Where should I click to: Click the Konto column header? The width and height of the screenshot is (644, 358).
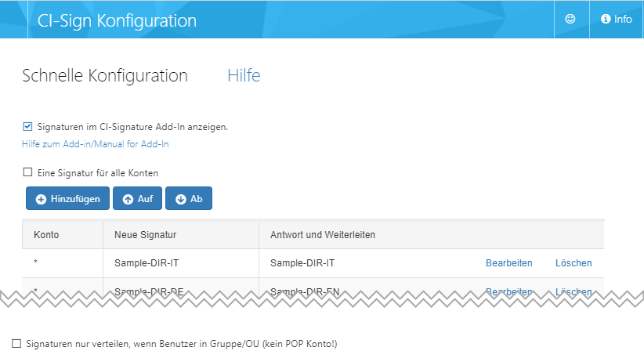(46, 235)
